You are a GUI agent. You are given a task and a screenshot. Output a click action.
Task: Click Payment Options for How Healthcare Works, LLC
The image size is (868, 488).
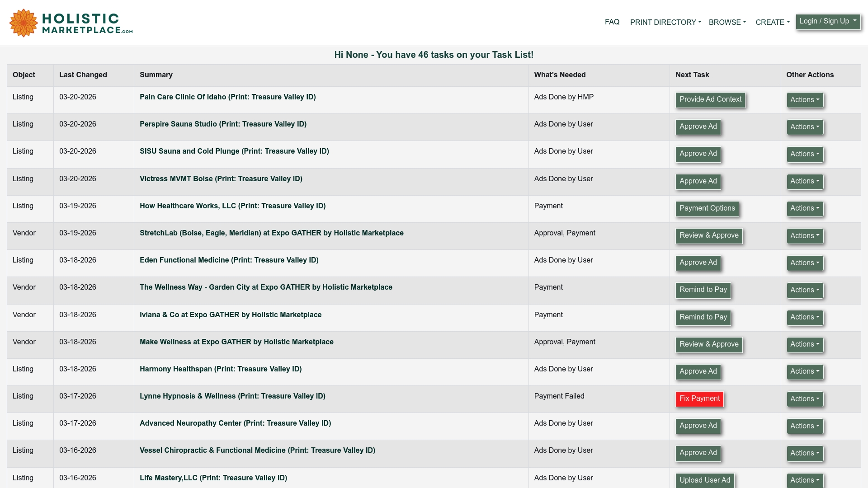707,209
